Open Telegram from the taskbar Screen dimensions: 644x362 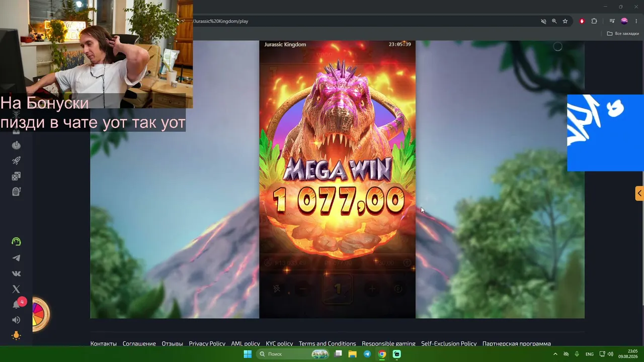click(367, 354)
